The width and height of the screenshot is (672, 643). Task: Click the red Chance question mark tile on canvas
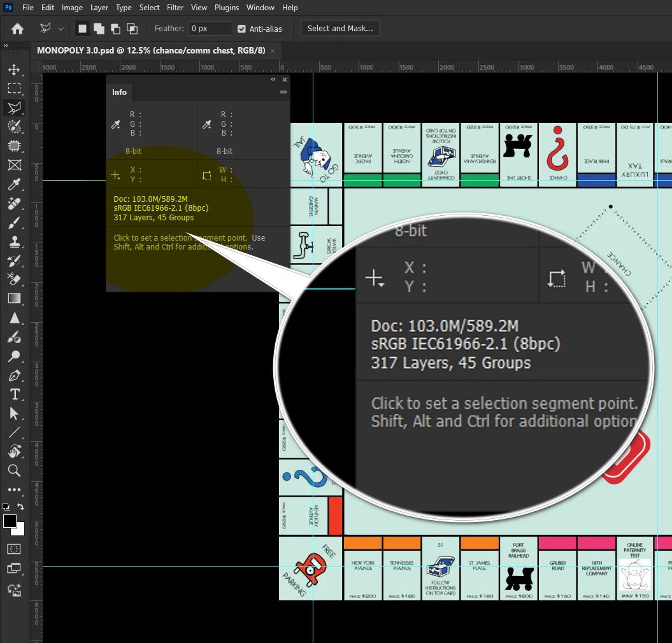(557, 155)
